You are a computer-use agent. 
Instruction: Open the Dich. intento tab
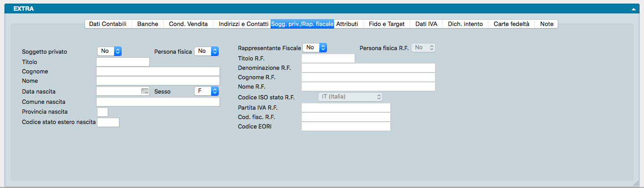(x=465, y=24)
